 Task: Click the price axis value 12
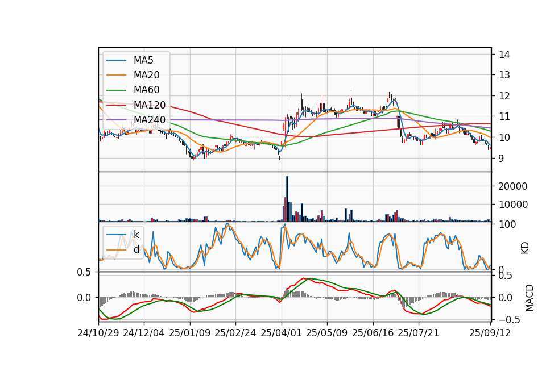504,95
